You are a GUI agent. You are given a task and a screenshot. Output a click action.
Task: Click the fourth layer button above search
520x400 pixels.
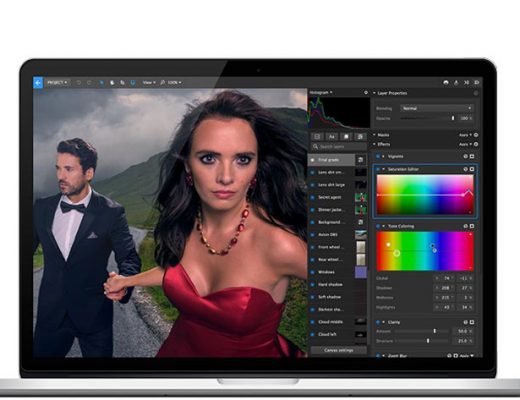[x=360, y=137]
